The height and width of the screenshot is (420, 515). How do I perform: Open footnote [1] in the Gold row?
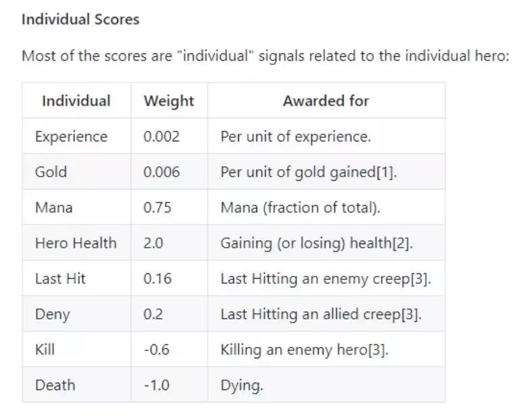pos(386,172)
